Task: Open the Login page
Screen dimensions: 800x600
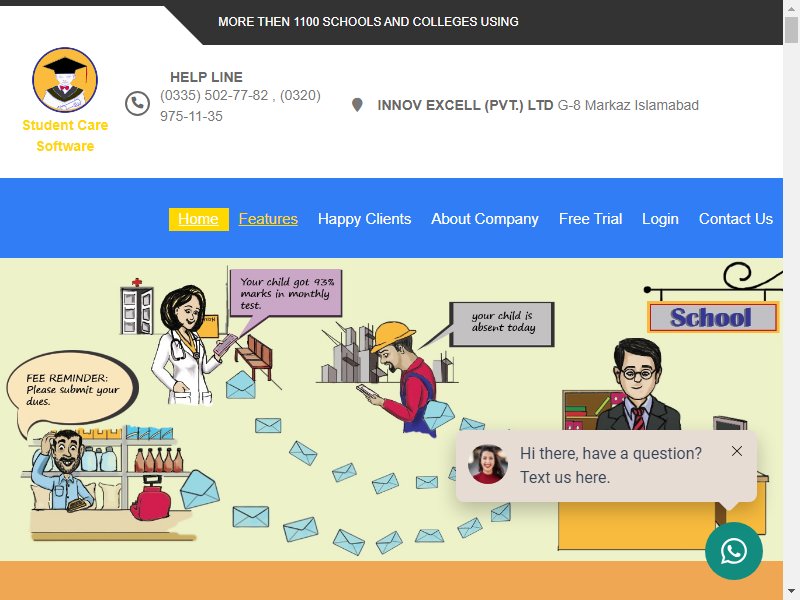Action: tap(660, 219)
